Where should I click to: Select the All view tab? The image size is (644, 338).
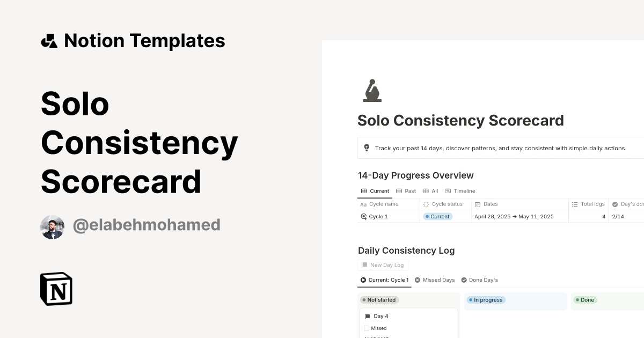[432, 191]
